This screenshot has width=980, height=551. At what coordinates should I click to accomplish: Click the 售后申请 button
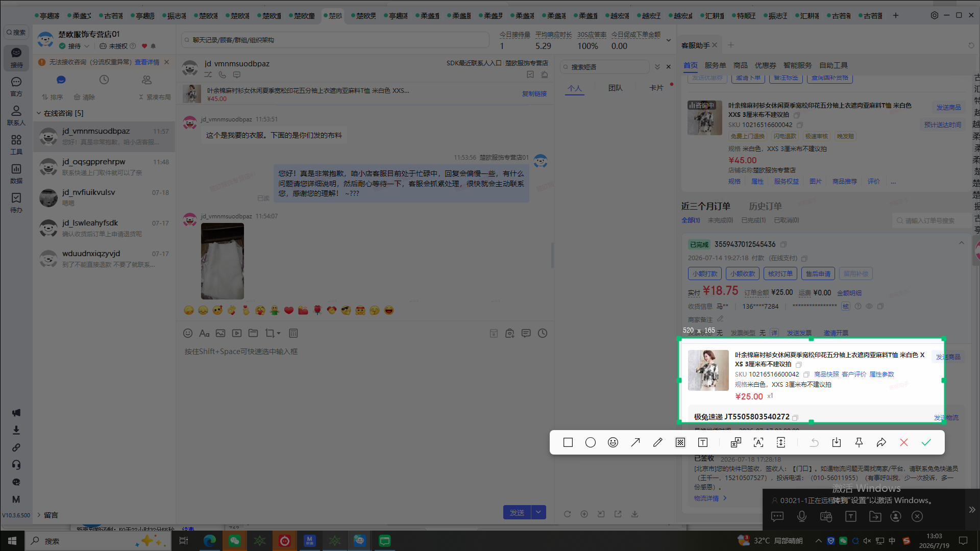(818, 273)
